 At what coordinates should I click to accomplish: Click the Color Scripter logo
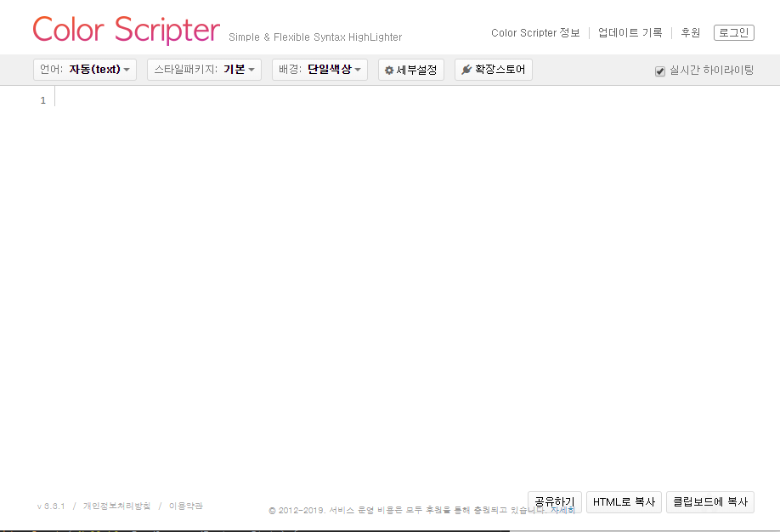coord(126,31)
